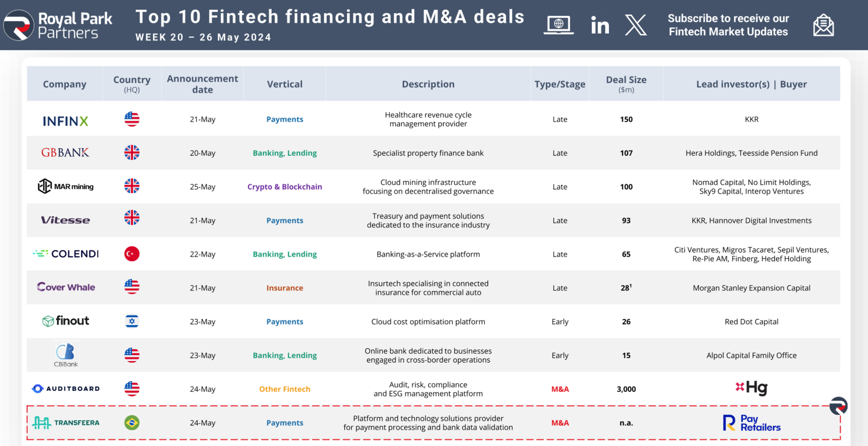Click the Type/Stage column header

click(560, 84)
